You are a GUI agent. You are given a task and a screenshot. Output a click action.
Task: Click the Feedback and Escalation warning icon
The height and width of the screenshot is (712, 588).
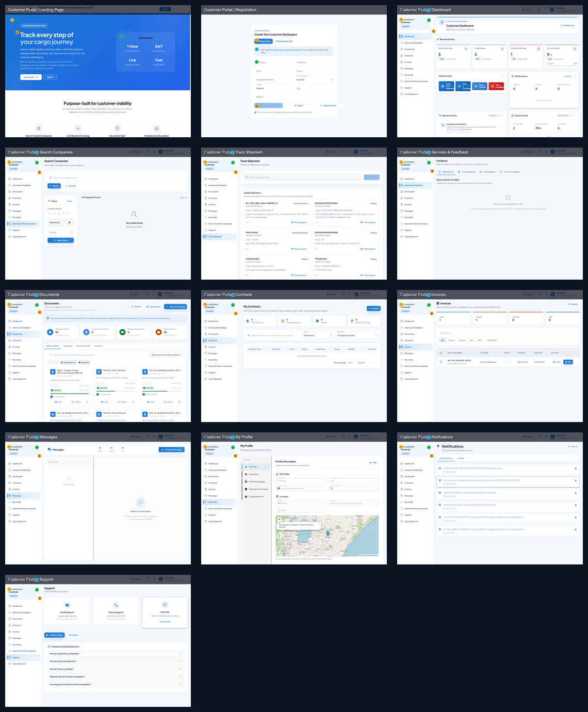(x=156, y=128)
